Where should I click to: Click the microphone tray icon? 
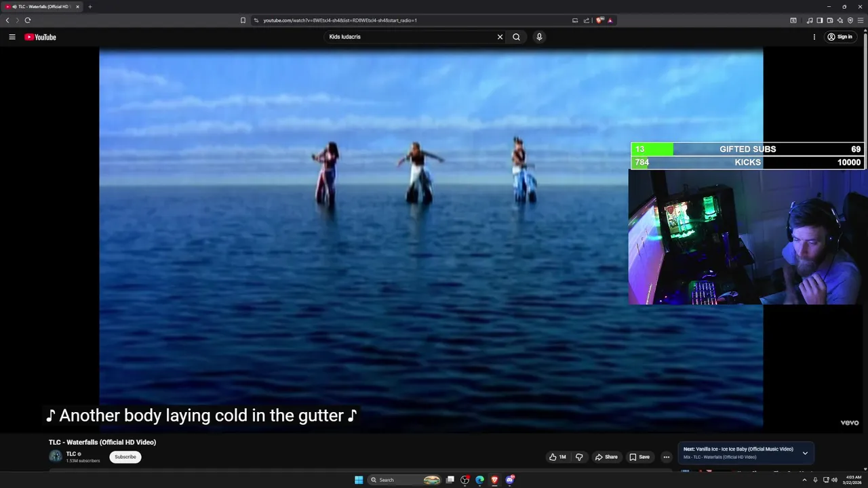click(815, 480)
